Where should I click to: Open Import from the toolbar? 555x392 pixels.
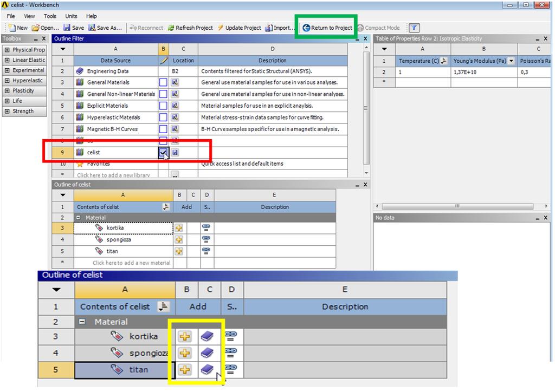pyautogui.click(x=280, y=28)
